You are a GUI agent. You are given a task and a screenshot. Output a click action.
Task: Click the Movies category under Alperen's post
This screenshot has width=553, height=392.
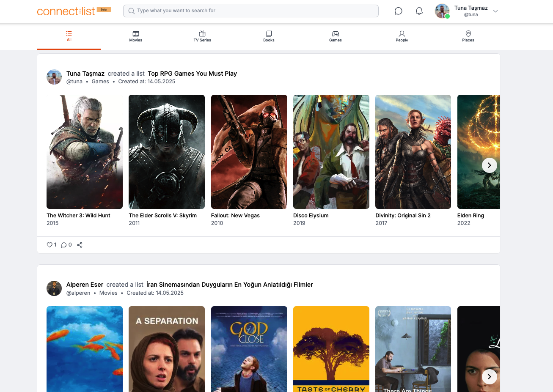coord(108,293)
